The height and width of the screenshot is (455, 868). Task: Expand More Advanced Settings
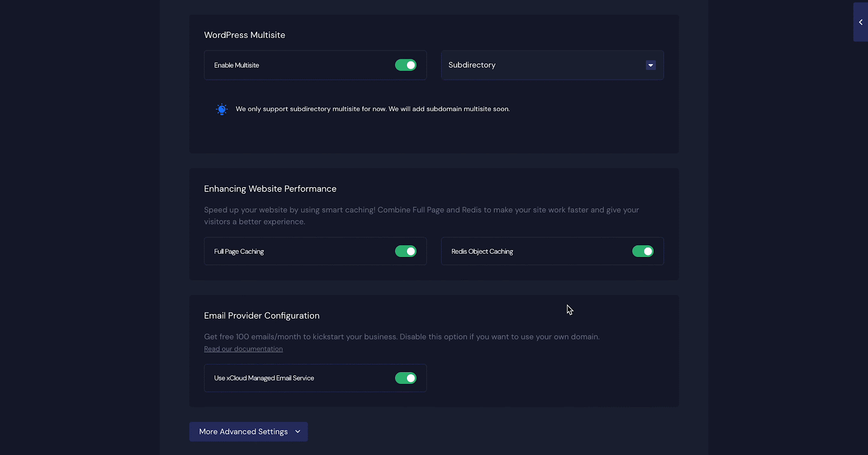(244, 432)
